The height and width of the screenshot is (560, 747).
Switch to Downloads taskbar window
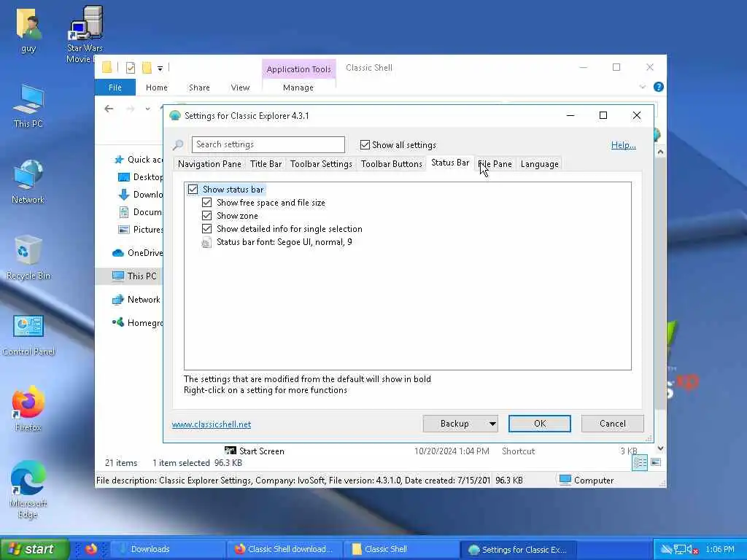167,549
